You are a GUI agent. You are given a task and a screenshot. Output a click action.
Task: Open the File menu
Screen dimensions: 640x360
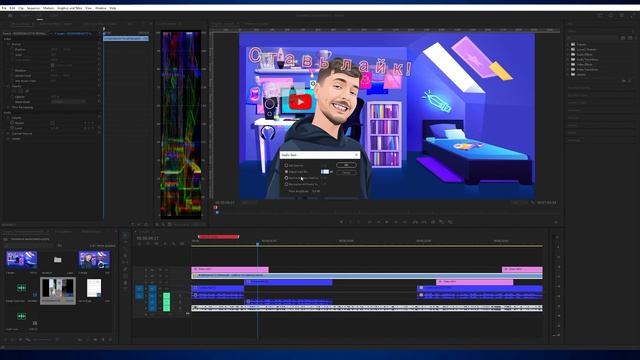(x=4, y=8)
